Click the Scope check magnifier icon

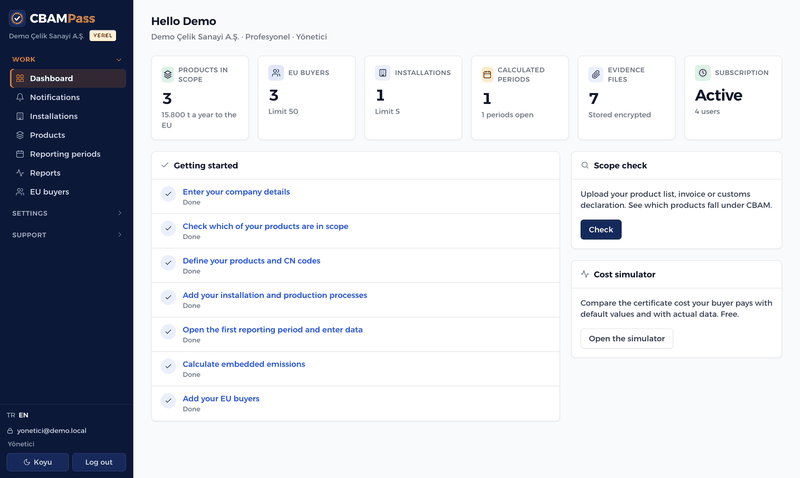585,165
